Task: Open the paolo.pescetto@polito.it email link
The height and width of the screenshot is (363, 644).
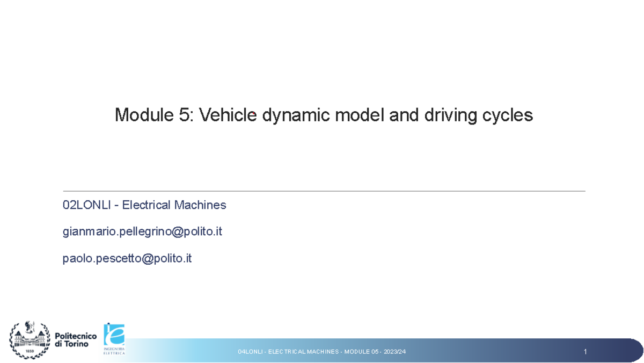Action: [x=127, y=258]
